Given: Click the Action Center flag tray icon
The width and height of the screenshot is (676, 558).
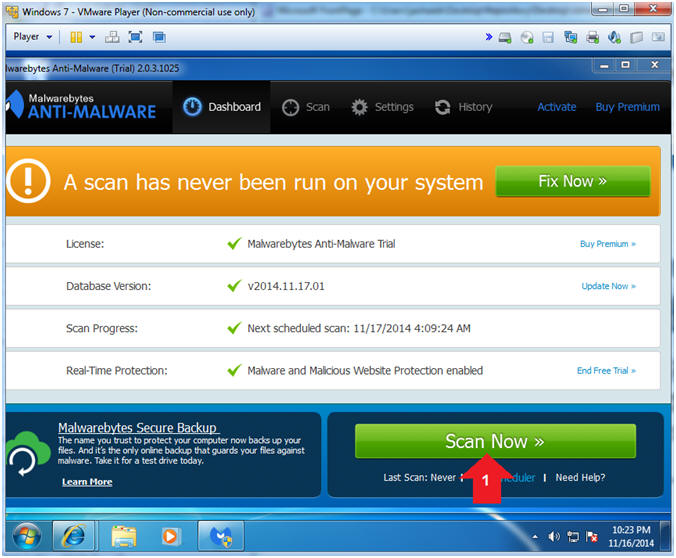Looking at the screenshot, I should click(x=592, y=536).
